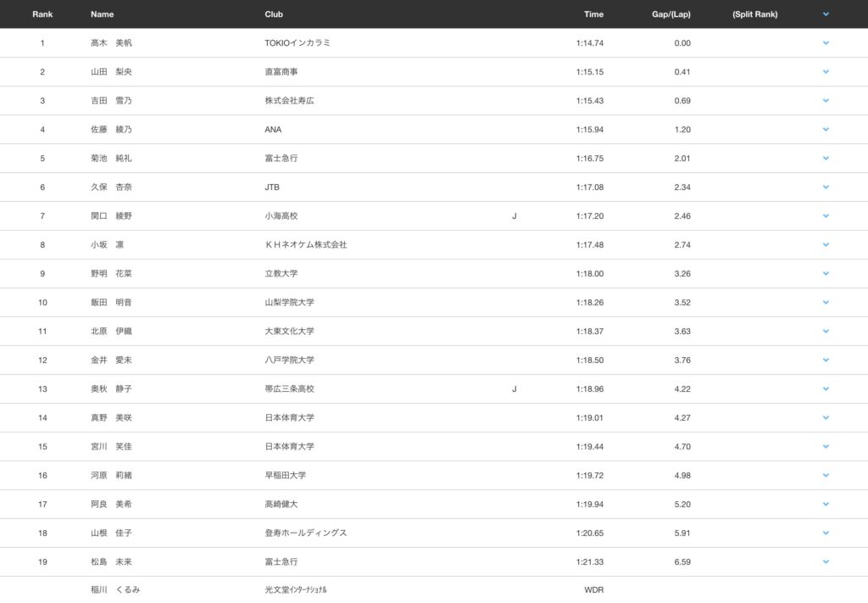Click the Name column header
Image resolution: width=868 pixels, height=603 pixels.
tap(102, 14)
